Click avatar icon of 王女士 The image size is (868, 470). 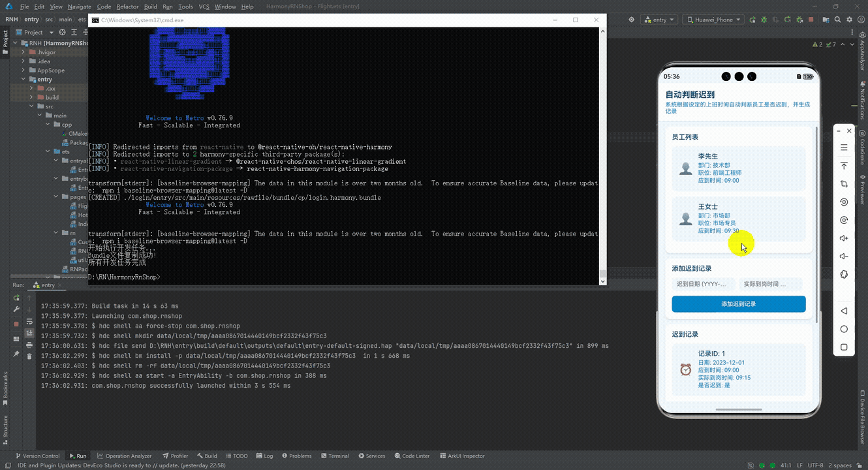pos(685,219)
